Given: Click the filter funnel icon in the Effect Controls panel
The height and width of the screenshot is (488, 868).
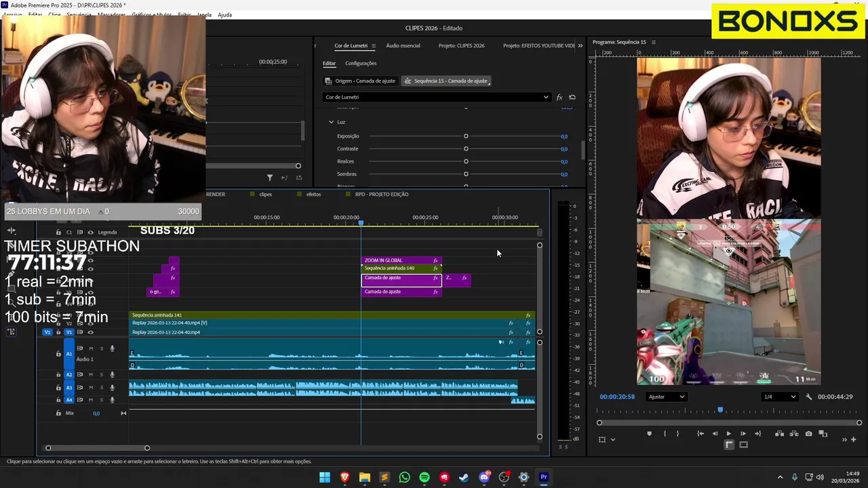Looking at the screenshot, I should click(x=270, y=178).
